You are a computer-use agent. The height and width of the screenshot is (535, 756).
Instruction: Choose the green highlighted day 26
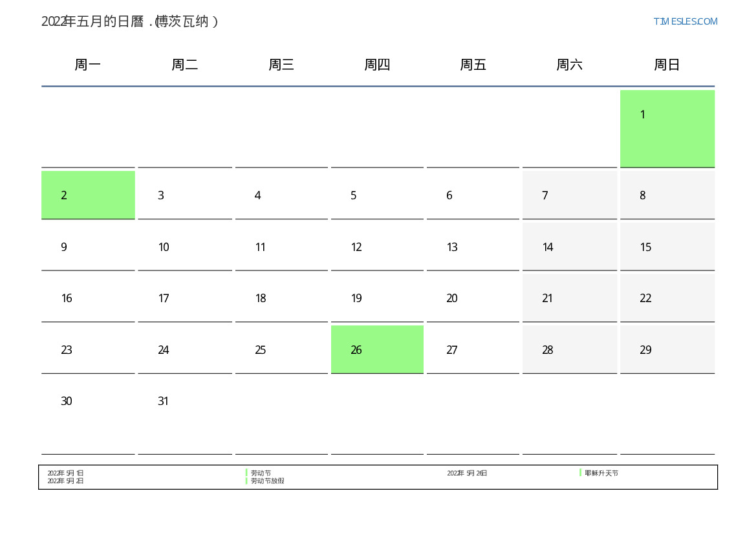click(377, 349)
